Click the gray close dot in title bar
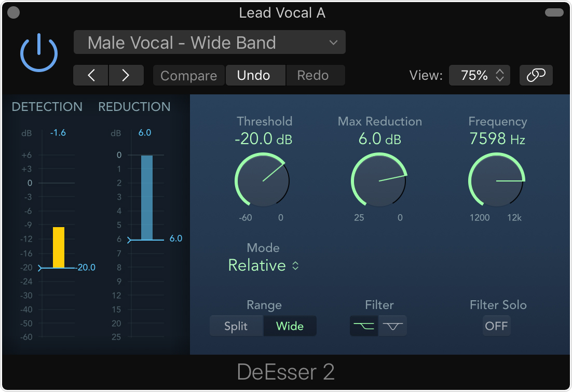This screenshot has height=392, width=572. pyautogui.click(x=13, y=12)
